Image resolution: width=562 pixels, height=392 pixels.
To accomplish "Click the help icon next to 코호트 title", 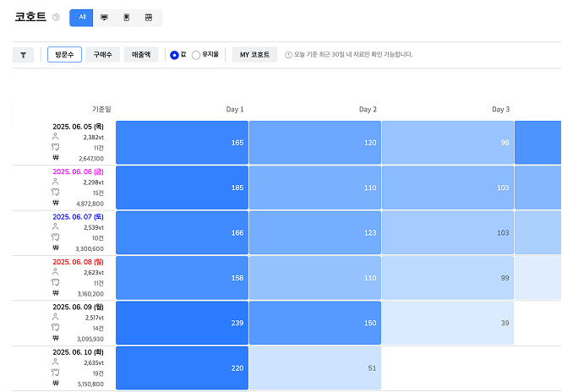I will coord(56,17).
